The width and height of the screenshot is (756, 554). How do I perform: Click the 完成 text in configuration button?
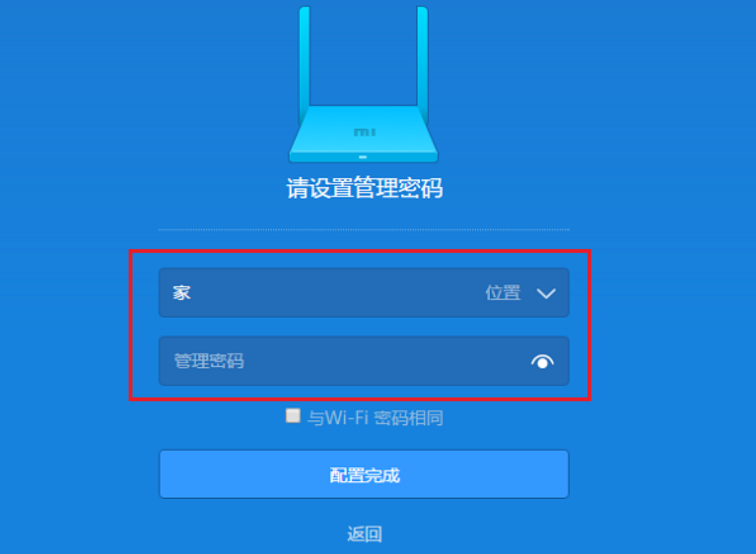382,475
